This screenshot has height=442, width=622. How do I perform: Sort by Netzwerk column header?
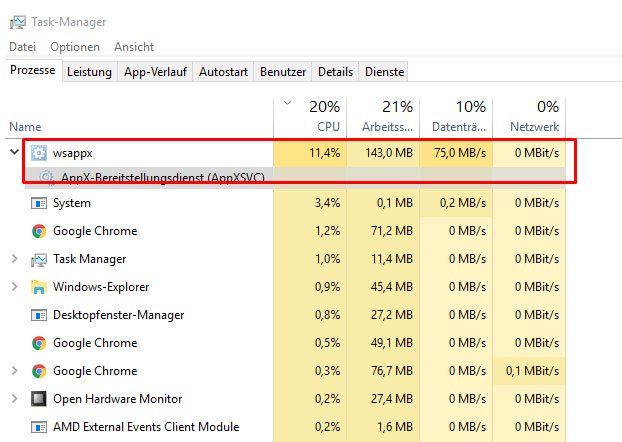529,117
